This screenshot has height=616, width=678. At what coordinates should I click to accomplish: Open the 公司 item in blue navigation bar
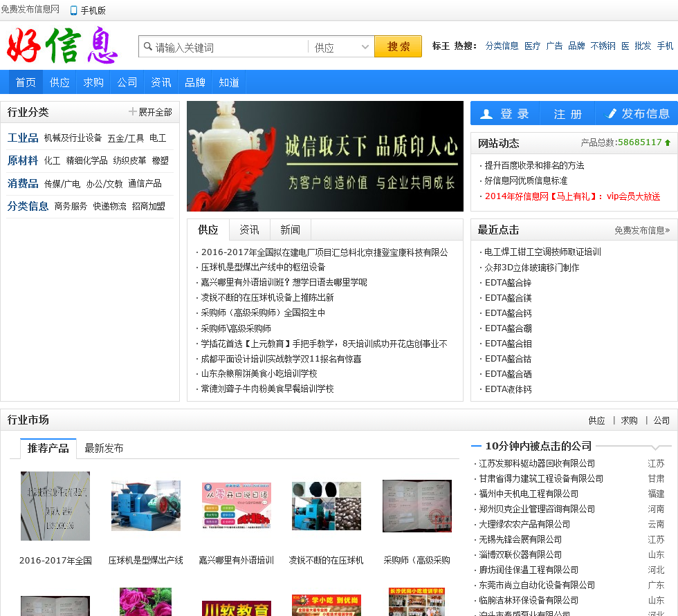tap(127, 82)
